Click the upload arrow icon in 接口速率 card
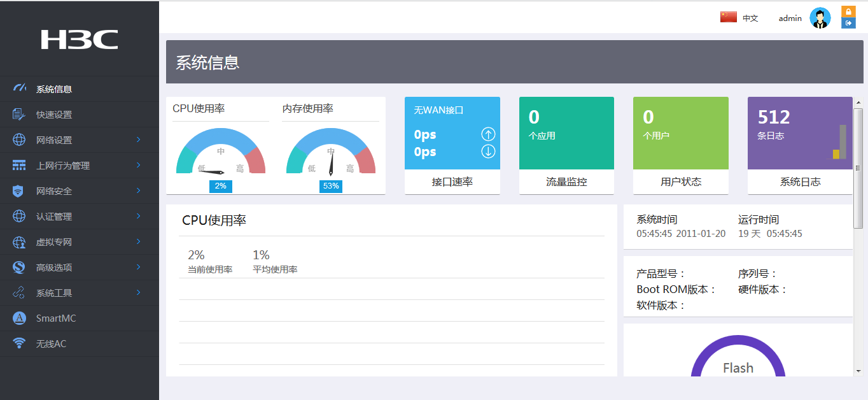This screenshot has width=868, height=400. [488, 134]
